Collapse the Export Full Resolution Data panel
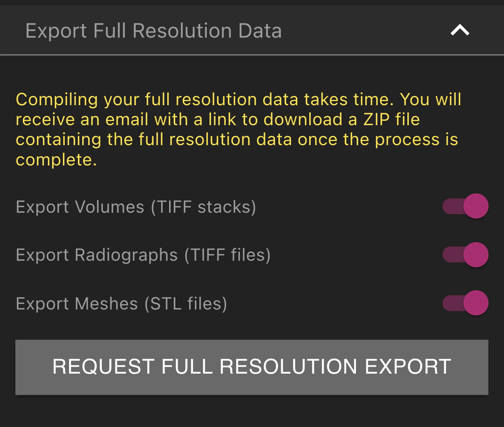The width and height of the screenshot is (504, 427). click(x=459, y=30)
